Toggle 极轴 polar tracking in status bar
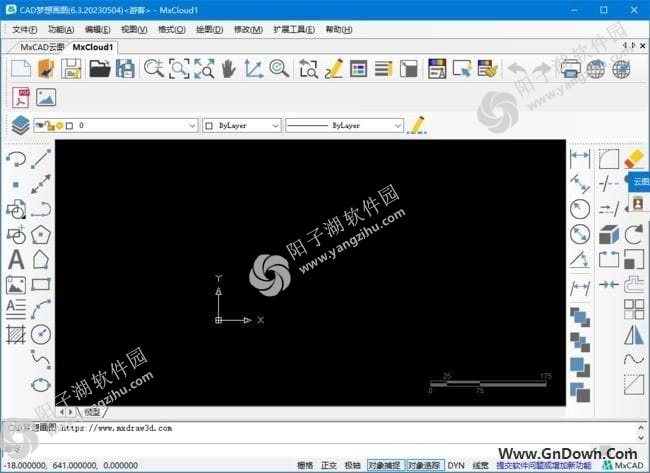This screenshot has height=473, width=650. [352, 466]
